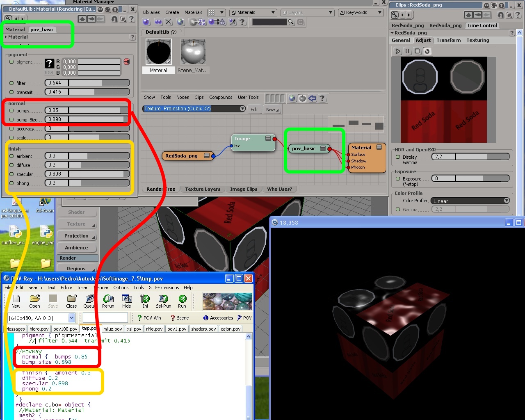Open the Compounds menu in render tree
Image resolution: width=525 pixels, height=420 pixels.
coord(221,97)
